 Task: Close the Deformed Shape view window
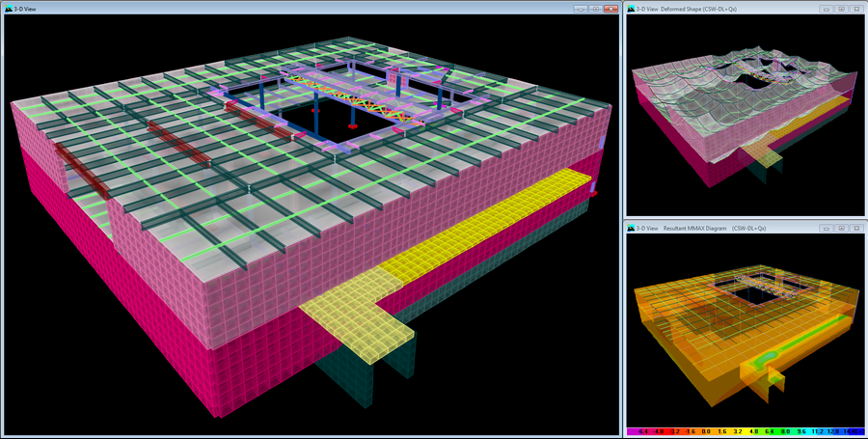click(x=855, y=9)
